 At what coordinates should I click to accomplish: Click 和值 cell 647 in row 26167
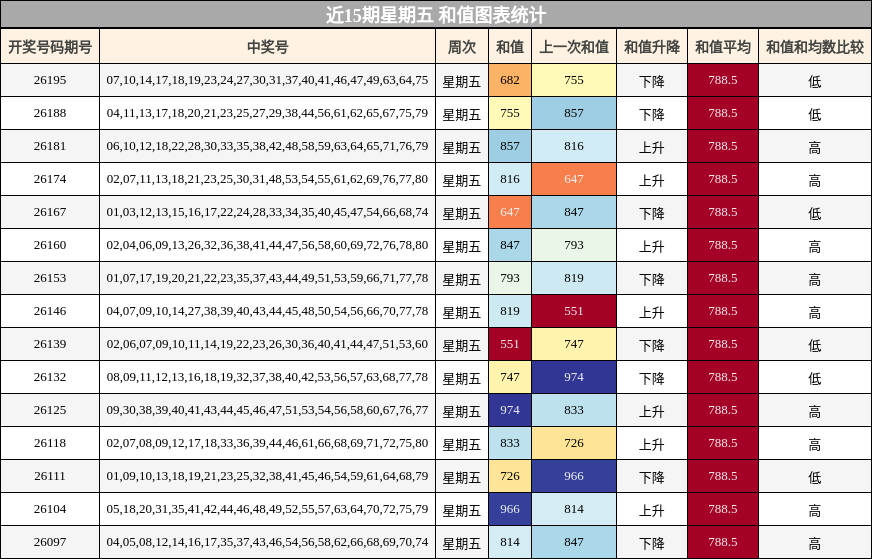tap(510, 212)
